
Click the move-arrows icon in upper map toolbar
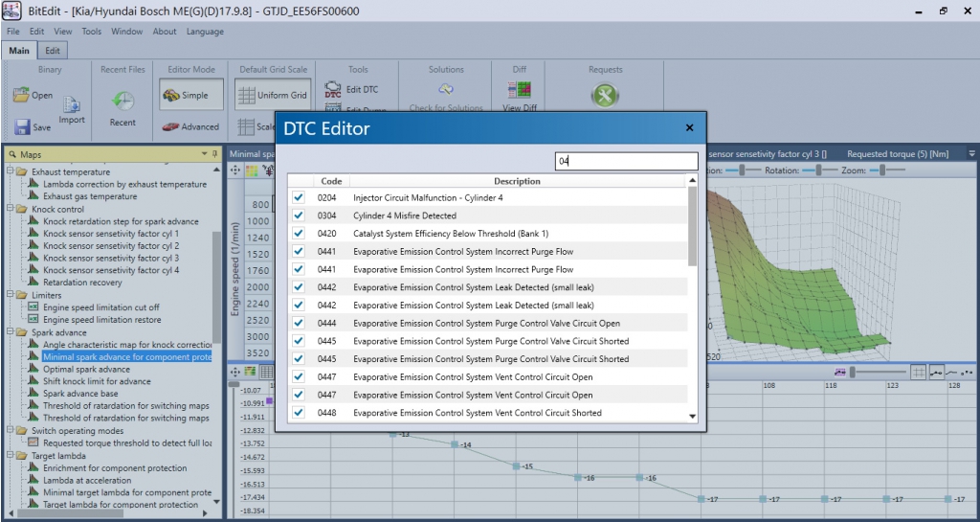point(235,170)
